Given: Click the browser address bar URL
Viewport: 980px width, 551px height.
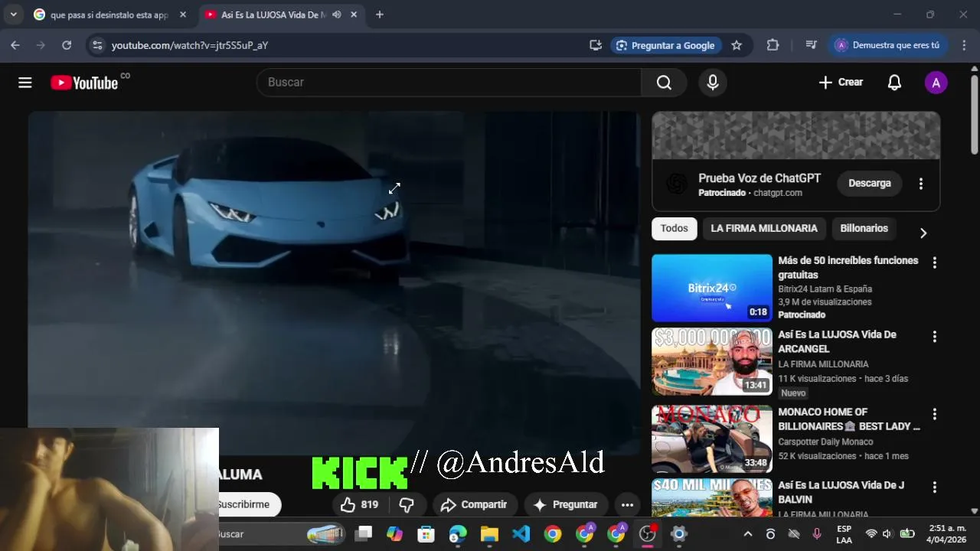Looking at the screenshot, I should 190,45.
